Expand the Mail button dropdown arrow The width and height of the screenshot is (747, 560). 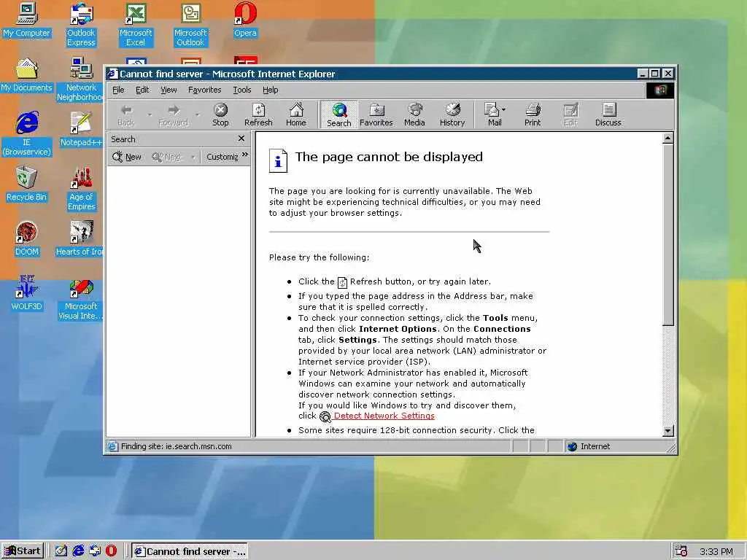pyautogui.click(x=504, y=109)
